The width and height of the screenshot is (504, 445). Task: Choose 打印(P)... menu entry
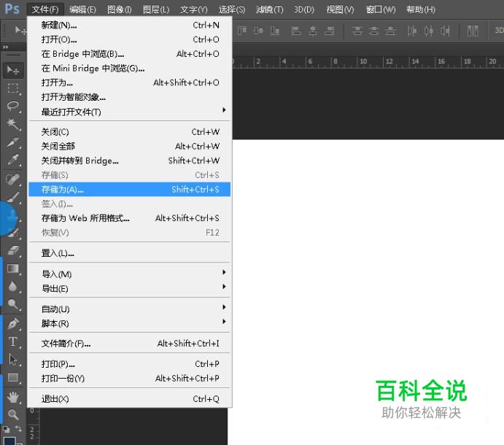(130, 363)
